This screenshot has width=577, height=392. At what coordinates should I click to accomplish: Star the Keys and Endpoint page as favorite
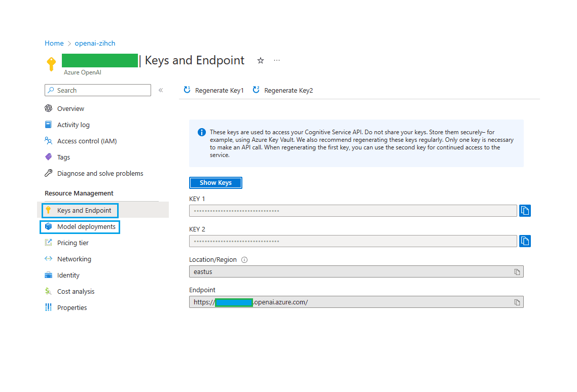pyautogui.click(x=260, y=60)
